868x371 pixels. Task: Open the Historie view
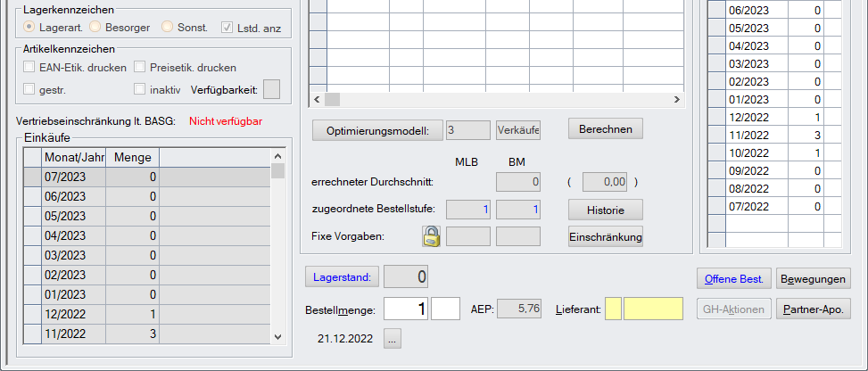pos(606,210)
